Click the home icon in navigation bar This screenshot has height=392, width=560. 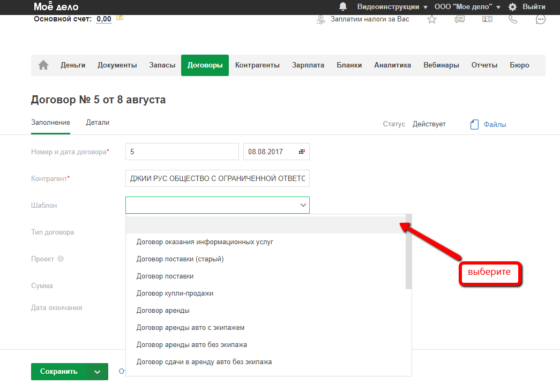(43, 65)
